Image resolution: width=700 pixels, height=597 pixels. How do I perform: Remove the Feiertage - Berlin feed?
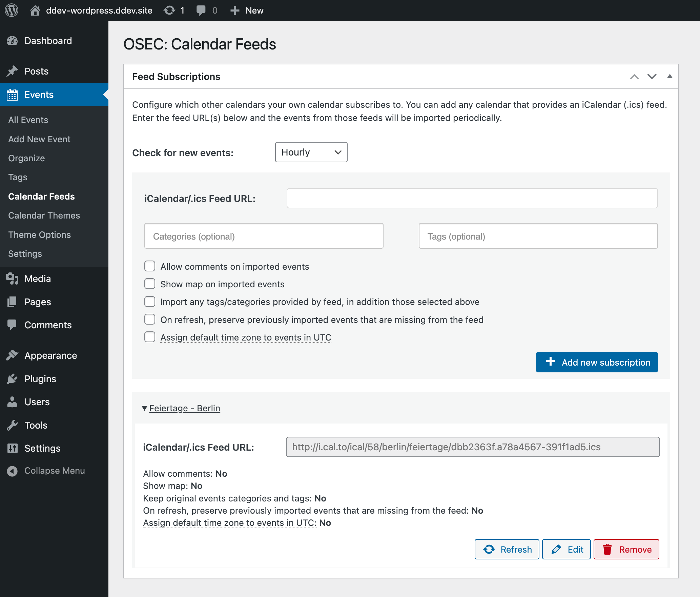(x=626, y=549)
